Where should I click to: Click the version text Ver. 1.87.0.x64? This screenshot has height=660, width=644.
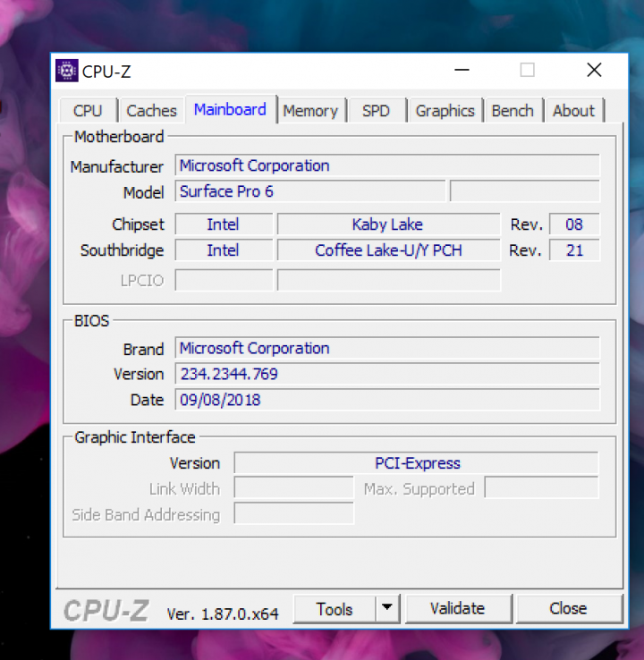223,613
